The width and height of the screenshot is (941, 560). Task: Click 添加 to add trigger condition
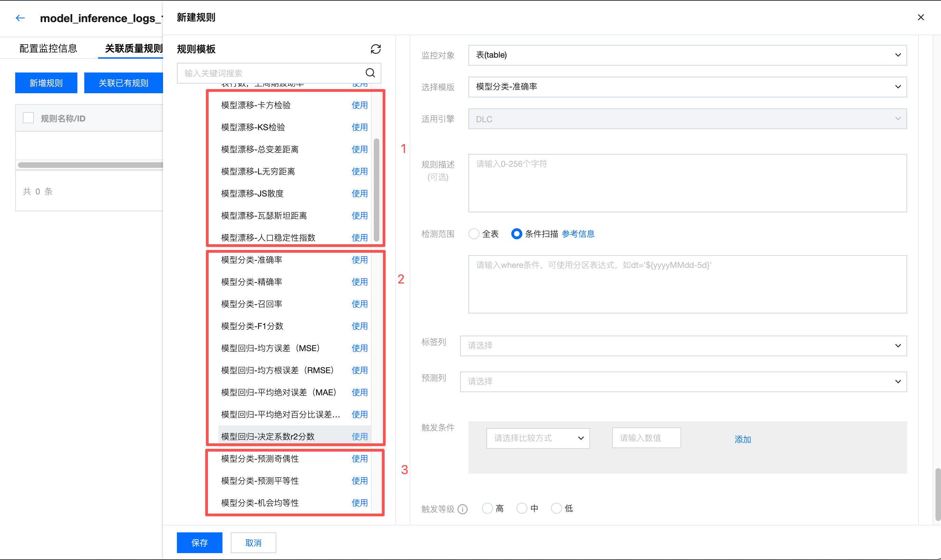(x=742, y=439)
